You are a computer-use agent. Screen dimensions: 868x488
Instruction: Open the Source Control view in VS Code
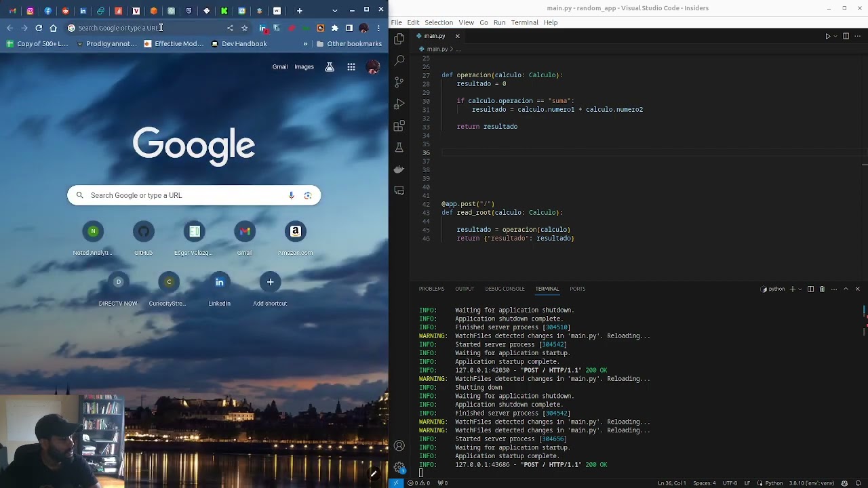click(399, 82)
